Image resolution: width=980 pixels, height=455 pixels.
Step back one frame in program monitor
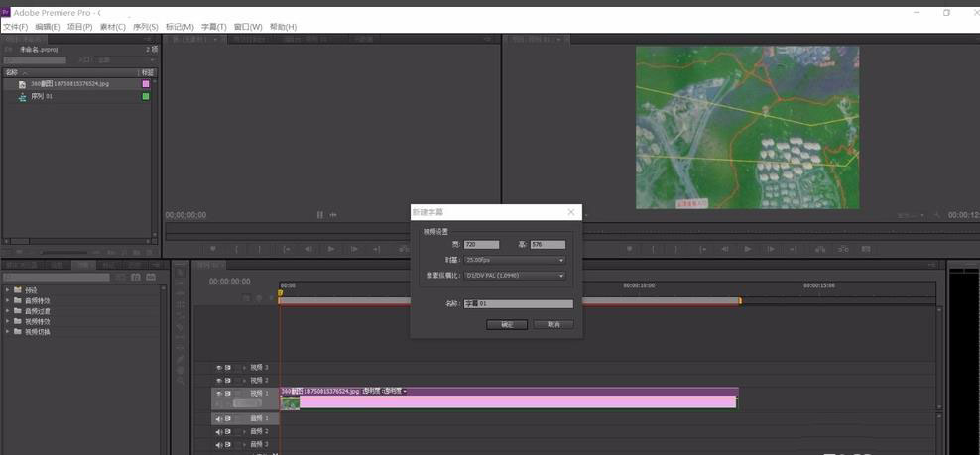tap(725, 249)
